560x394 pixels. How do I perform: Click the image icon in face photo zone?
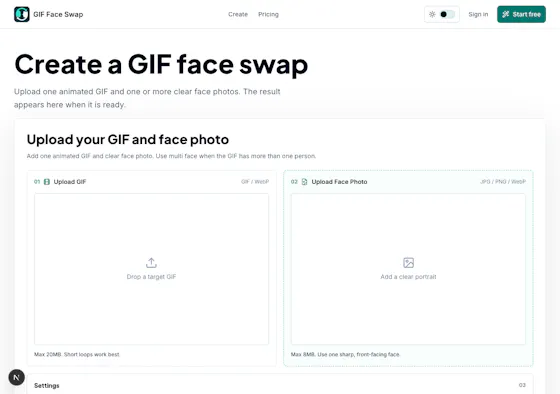tap(408, 263)
